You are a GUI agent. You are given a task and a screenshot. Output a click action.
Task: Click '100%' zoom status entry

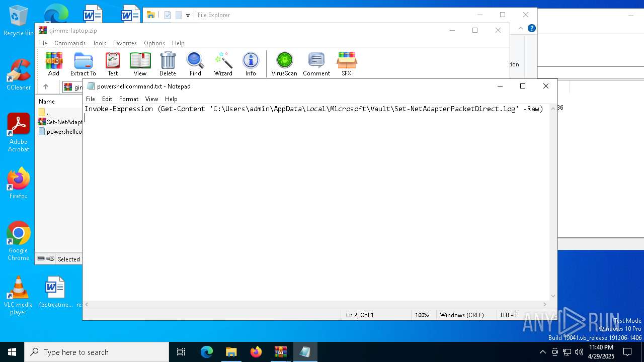coord(422,315)
